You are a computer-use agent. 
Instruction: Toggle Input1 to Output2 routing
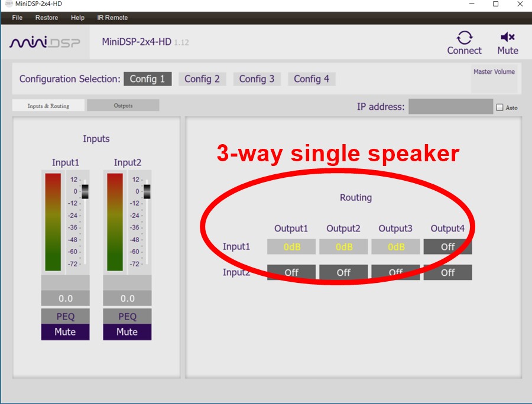click(343, 247)
